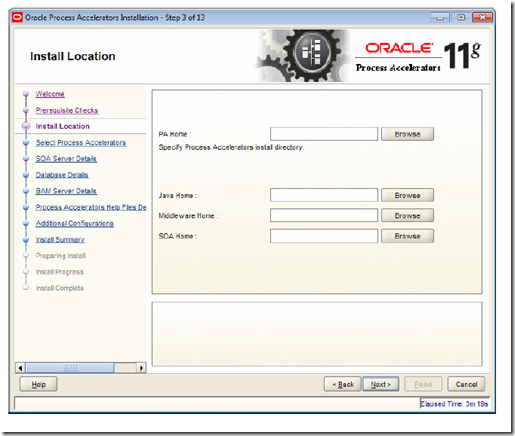Focus the Middleware Home text field
The height and width of the screenshot is (436, 515).
(324, 215)
